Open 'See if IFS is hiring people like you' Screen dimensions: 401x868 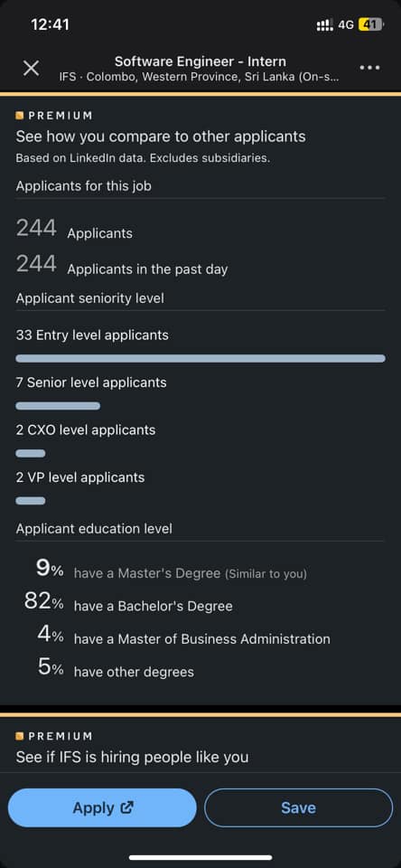(132, 757)
